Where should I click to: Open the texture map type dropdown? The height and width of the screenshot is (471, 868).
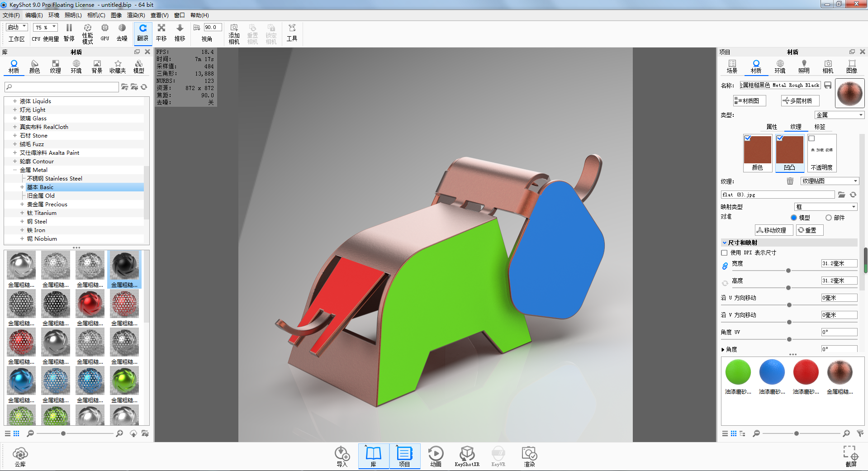(x=830, y=181)
